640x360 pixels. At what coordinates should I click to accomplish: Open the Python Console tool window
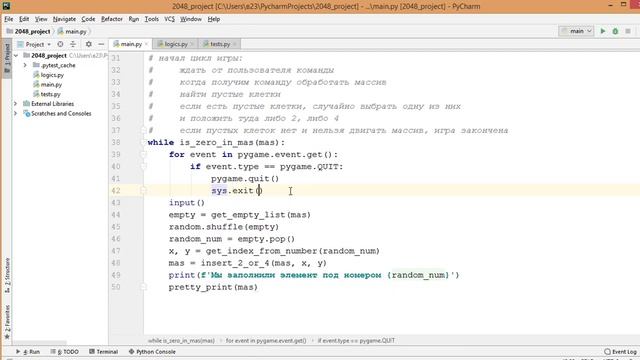152,351
